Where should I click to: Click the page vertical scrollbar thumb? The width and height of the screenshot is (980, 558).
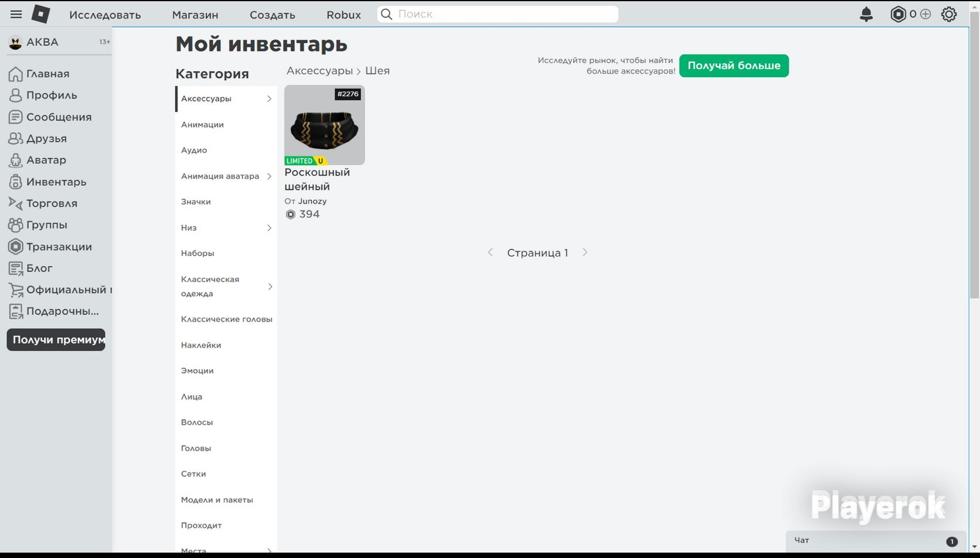(975, 155)
